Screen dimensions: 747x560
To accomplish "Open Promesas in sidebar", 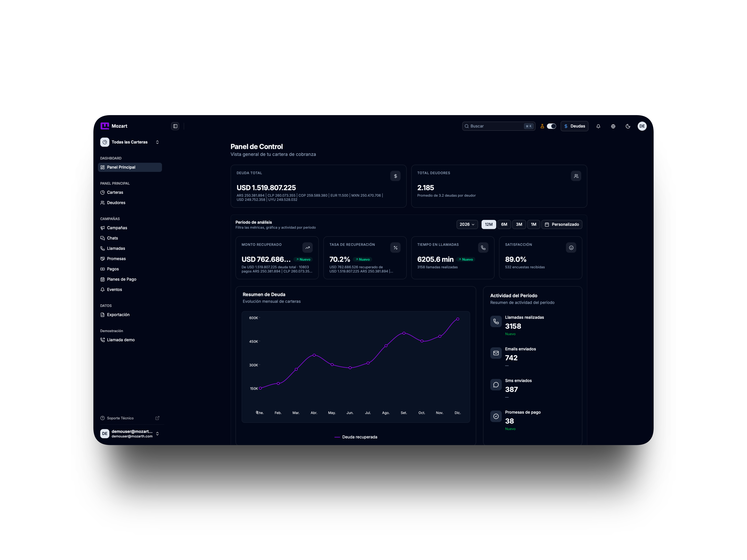I will tap(130, 259).
